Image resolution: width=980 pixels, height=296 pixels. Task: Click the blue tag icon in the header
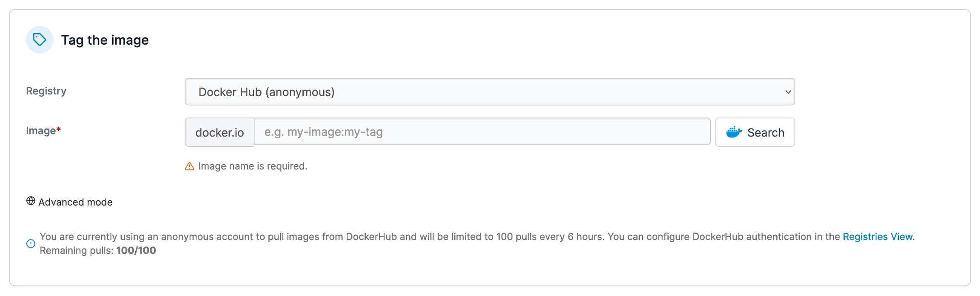pyautogui.click(x=40, y=40)
